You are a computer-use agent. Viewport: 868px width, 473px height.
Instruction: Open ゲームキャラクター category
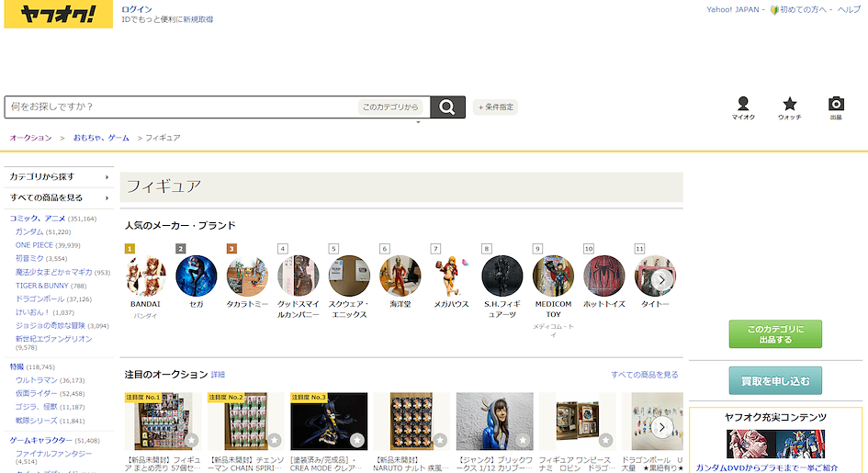tap(41, 440)
